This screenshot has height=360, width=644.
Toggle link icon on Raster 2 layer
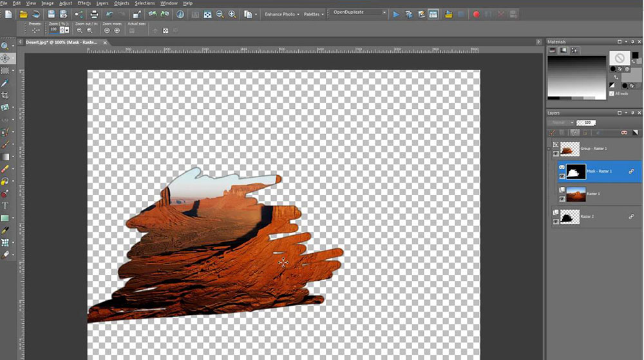click(631, 216)
